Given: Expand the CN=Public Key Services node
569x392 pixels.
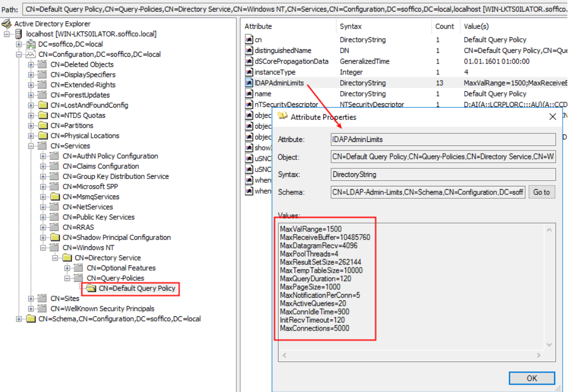Looking at the screenshot, I should click(x=43, y=217).
